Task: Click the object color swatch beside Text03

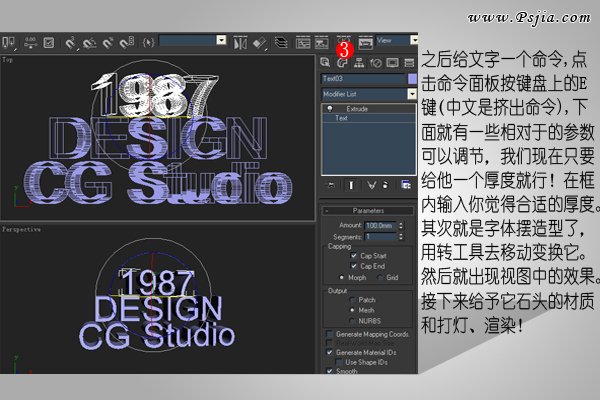Action: click(x=413, y=77)
